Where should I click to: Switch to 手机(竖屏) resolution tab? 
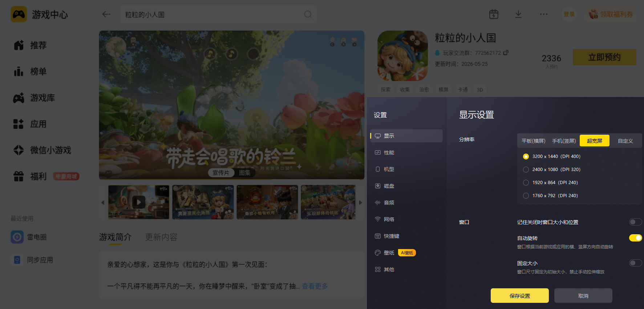tap(564, 141)
